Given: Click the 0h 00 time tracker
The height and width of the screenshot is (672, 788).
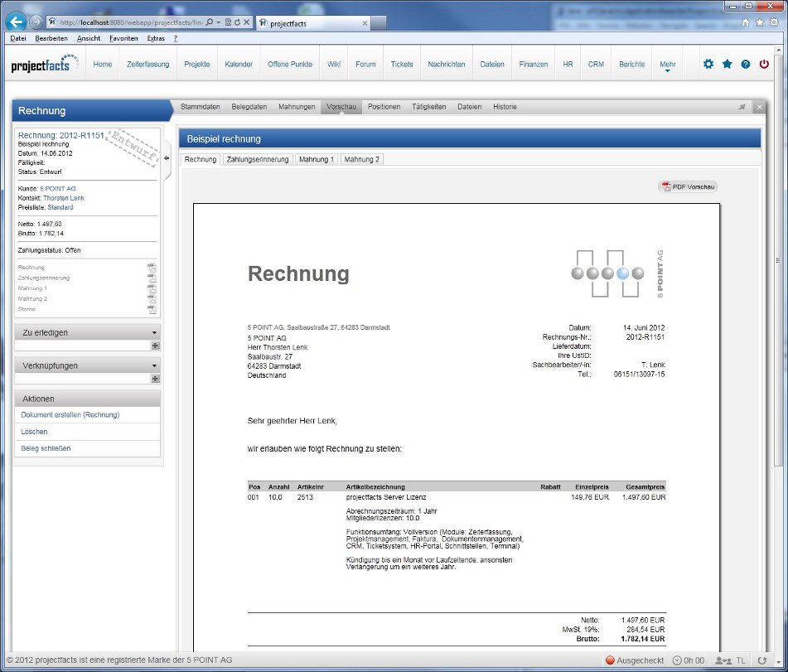Looking at the screenshot, I should pyautogui.click(x=689, y=660).
